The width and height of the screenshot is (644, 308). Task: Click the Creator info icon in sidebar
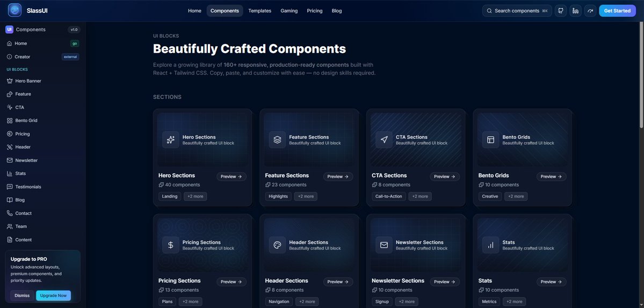click(x=10, y=56)
